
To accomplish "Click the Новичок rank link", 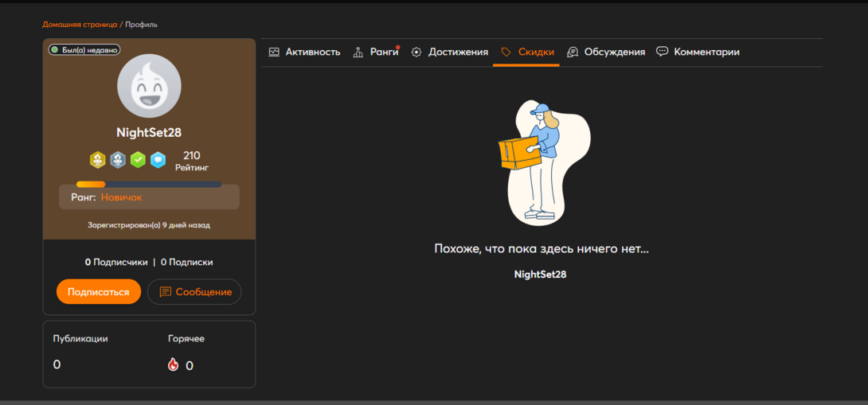I will point(121,197).
